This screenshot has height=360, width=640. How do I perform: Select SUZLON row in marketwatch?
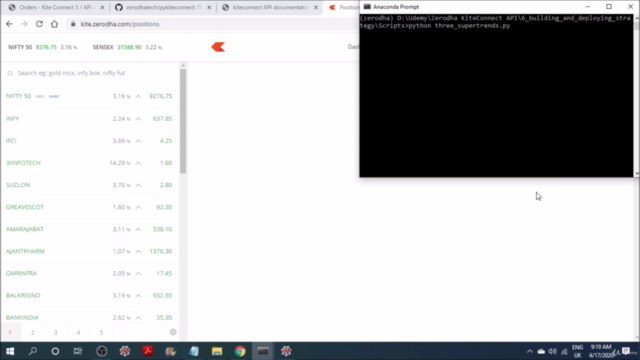(89, 185)
